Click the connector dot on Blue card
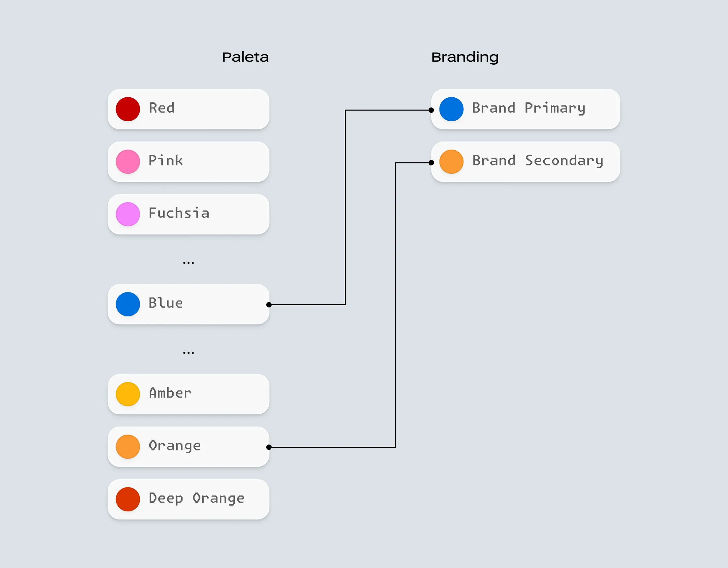The width and height of the screenshot is (728, 568). (x=269, y=305)
